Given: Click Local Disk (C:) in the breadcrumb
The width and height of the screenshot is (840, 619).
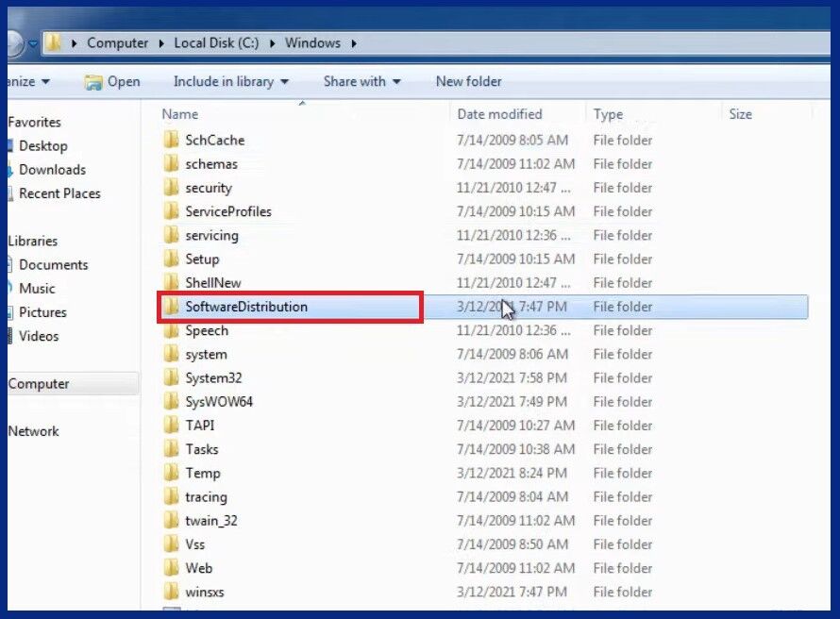Looking at the screenshot, I should 215,42.
